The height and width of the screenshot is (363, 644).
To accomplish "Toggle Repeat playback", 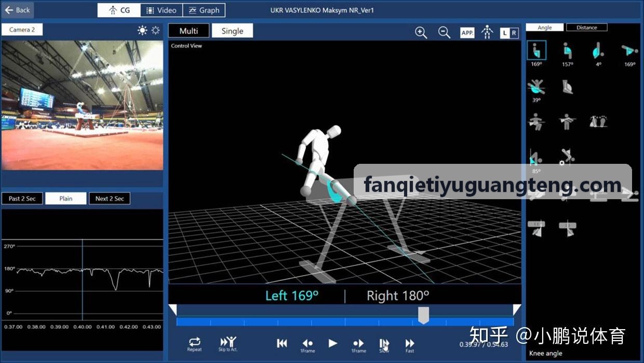I will 194,344.
